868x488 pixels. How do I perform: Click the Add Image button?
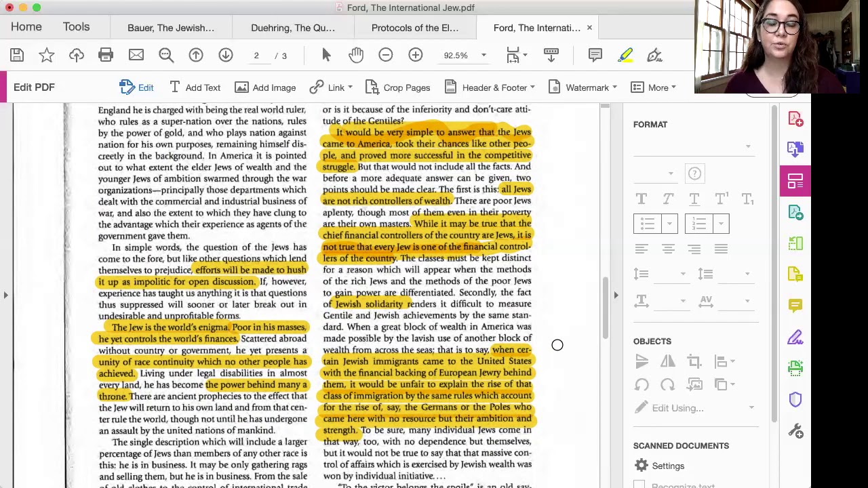[x=265, y=87]
